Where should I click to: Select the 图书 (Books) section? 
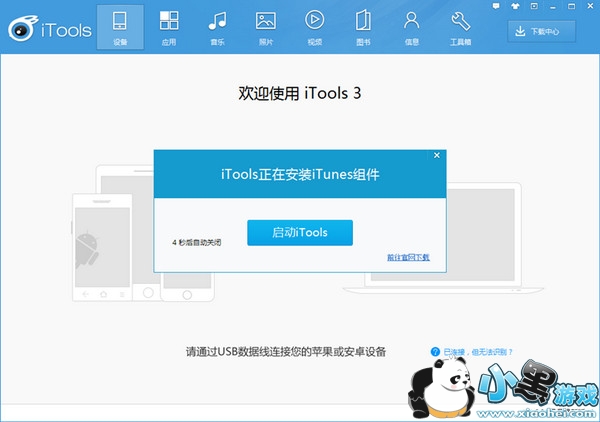(363, 27)
